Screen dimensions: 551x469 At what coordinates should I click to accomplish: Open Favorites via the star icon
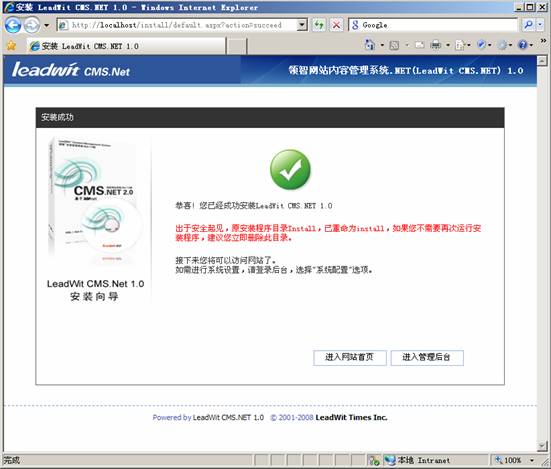click(x=11, y=46)
